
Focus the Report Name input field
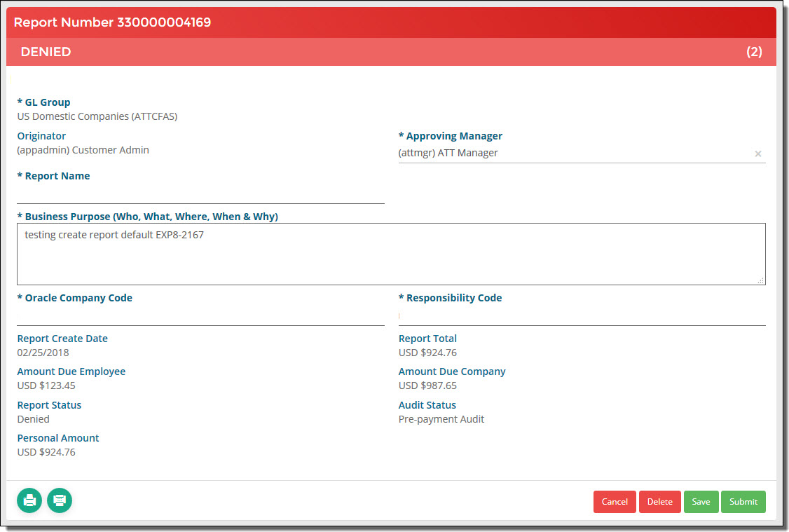(201, 193)
